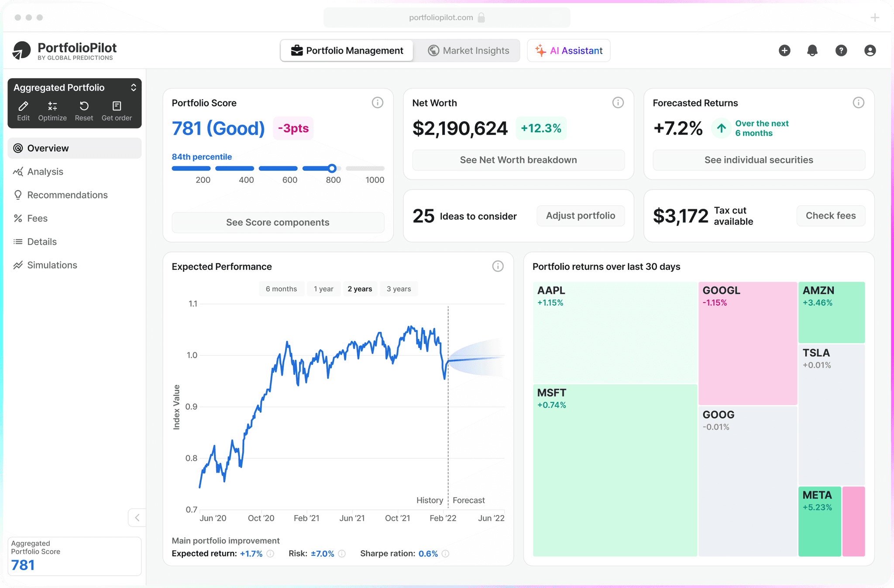Switch to Portfolio Management tab
Viewport: 894px width, 588px height.
347,51
